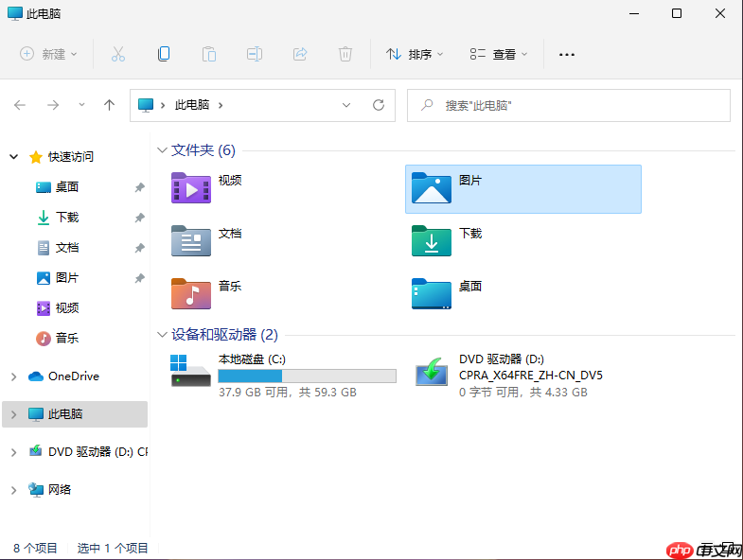Open the 新建 dropdown button
The width and height of the screenshot is (743, 560).
tap(48, 54)
